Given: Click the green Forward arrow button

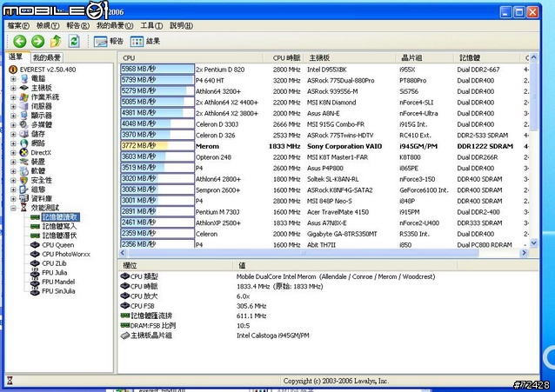Looking at the screenshot, I should pos(38,42).
